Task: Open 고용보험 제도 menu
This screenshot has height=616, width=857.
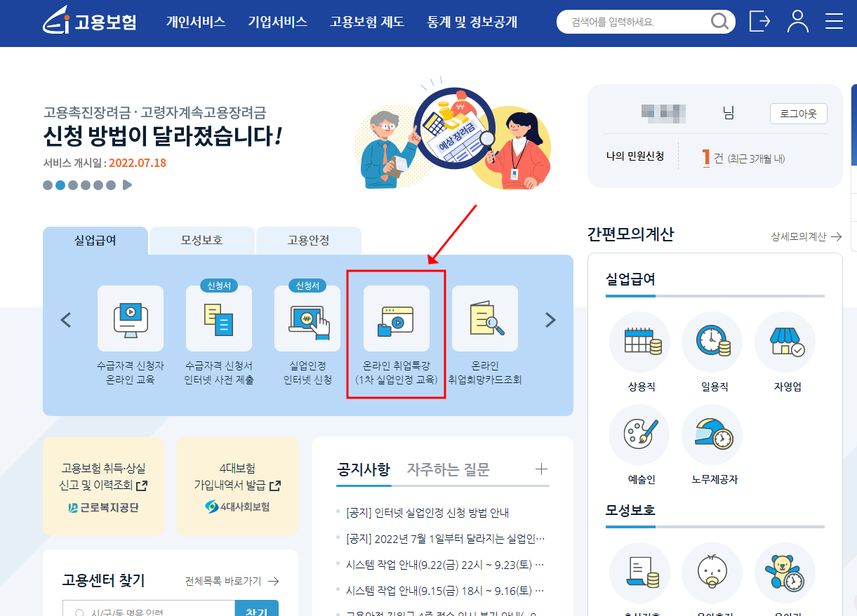Action: point(367,22)
